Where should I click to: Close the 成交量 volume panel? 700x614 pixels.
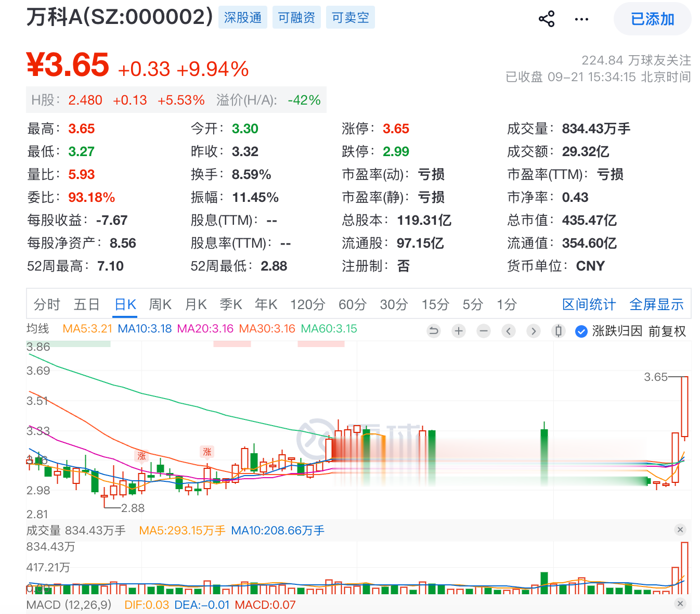[x=680, y=530]
